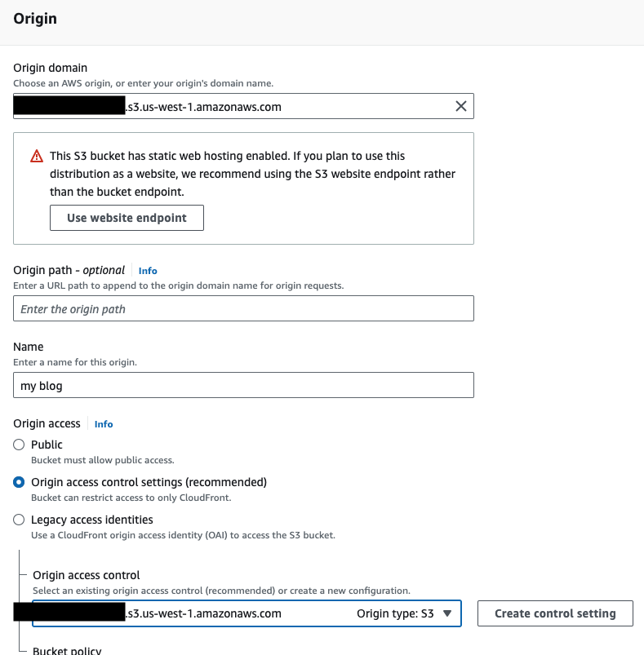This screenshot has height=655, width=644.
Task: Click the OAI description under Legacy access identities
Action: click(x=183, y=535)
